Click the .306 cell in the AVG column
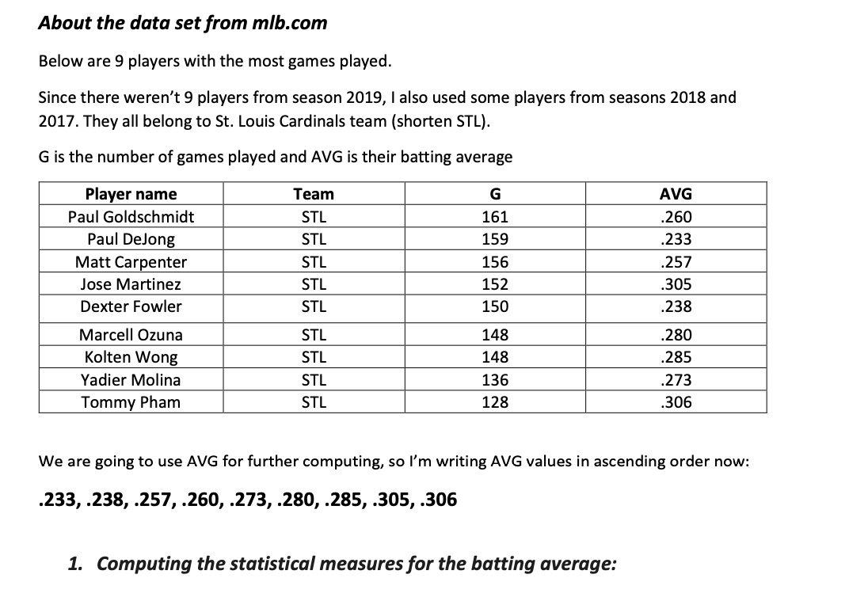Image resolution: width=868 pixels, height=597 pixels. coord(676,402)
